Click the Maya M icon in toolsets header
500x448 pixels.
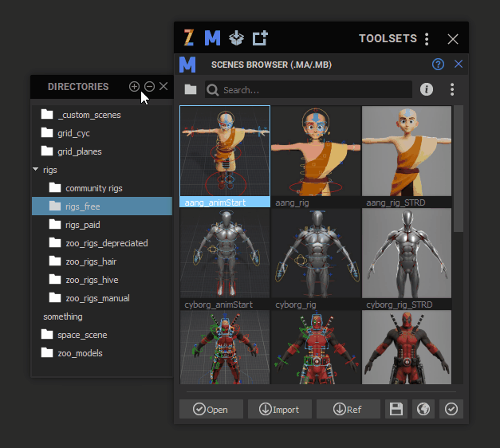(x=212, y=38)
